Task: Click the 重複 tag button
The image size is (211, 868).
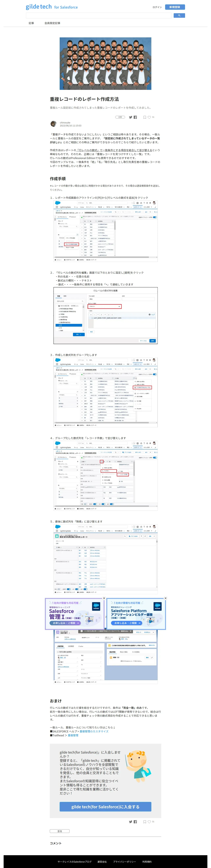Action: [x=59, y=831]
